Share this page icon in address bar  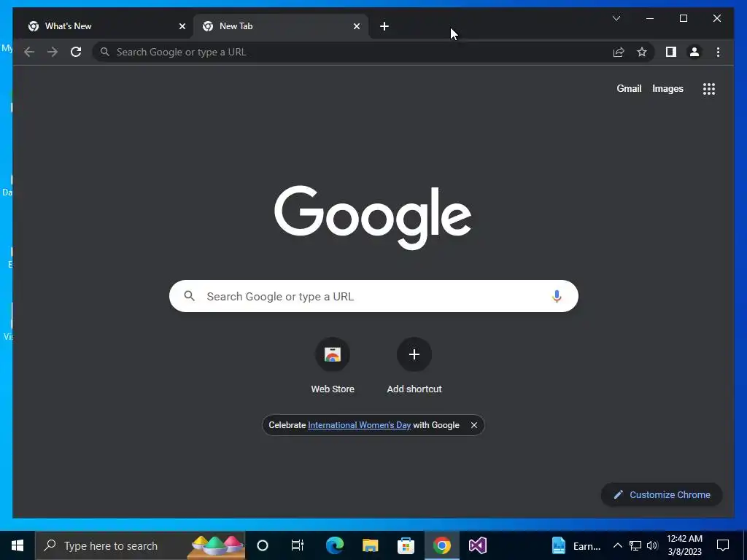[x=619, y=52]
